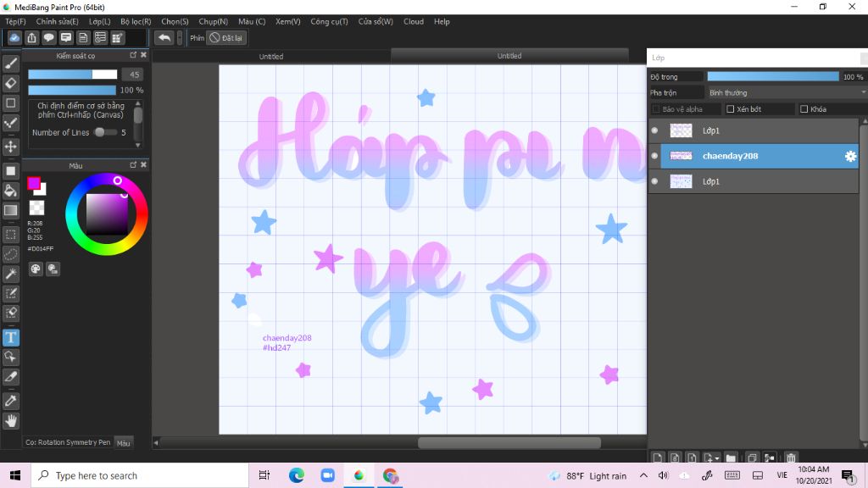Screen dimensions: 868x488
Task: Select the Select Eraser tool
Action: [x=10, y=313]
